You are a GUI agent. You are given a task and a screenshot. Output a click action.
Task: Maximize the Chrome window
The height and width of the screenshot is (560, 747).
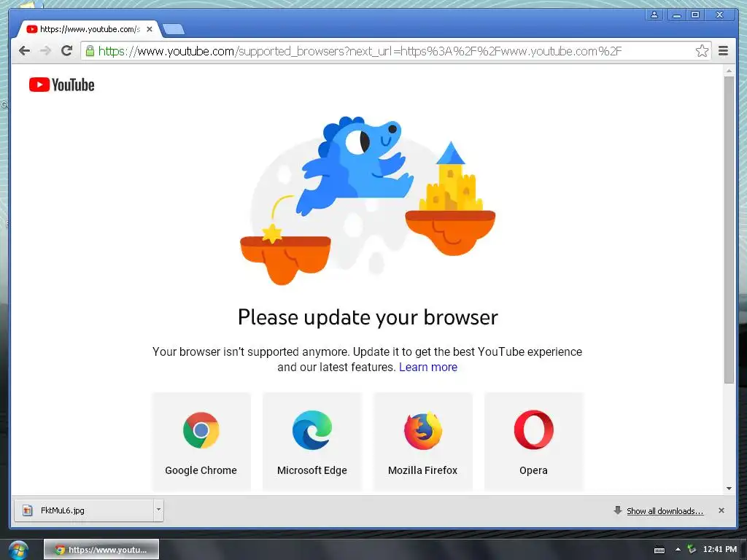tap(695, 15)
